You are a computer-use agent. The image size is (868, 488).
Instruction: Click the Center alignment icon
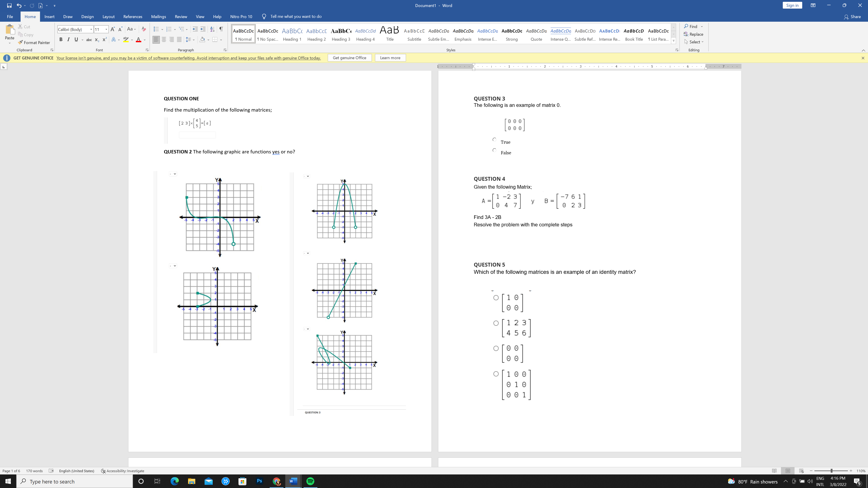[x=164, y=39]
